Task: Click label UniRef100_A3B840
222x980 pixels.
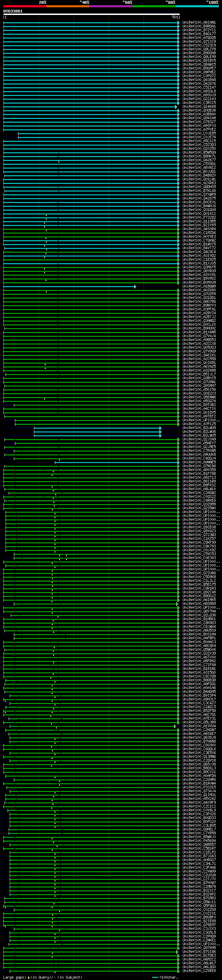Action: click(x=199, y=114)
